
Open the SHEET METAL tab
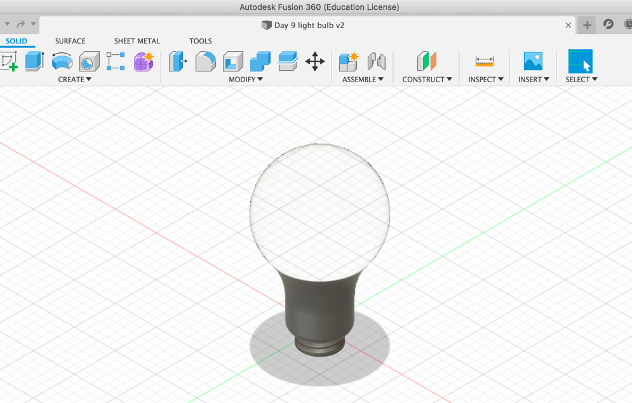click(x=137, y=41)
